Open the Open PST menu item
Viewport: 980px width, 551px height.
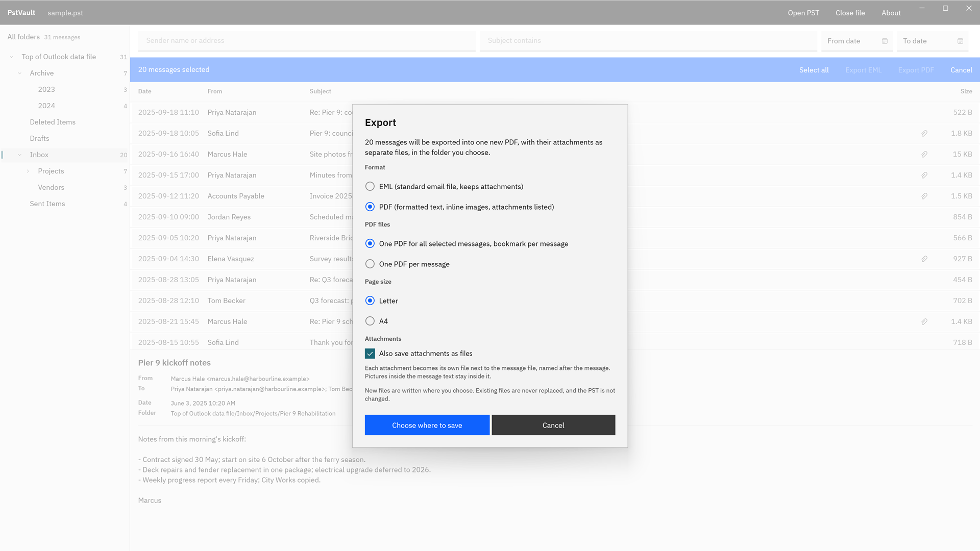[803, 13]
